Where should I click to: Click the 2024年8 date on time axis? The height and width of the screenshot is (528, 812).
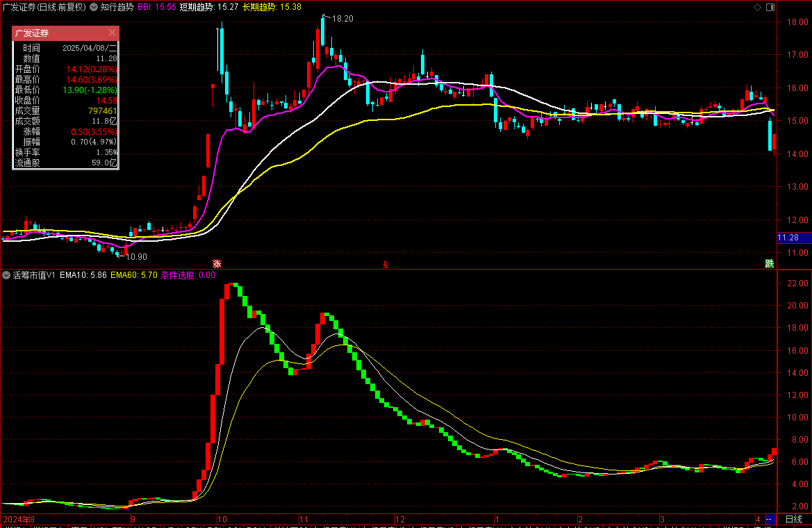point(17,519)
